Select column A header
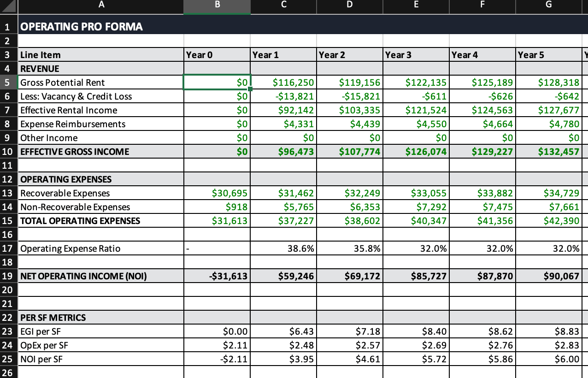The height and width of the screenshot is (378, 588). pos(101,7)
